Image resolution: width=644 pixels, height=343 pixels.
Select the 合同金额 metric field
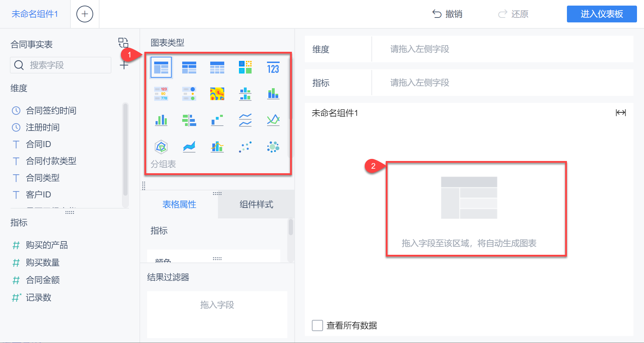click(x=43, y=280)
